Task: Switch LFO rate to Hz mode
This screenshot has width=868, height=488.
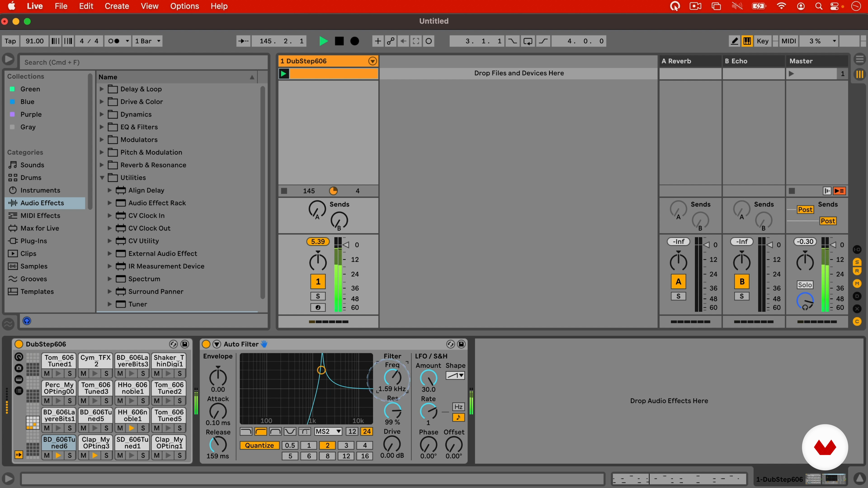Action: pyautogui.click(x=458, y=407)
